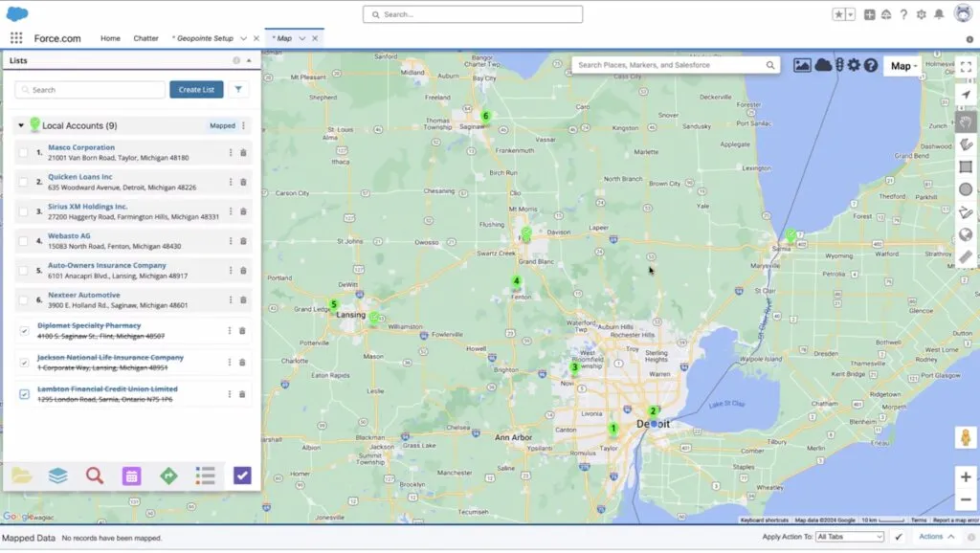Open the Map type dropdown

(x=904, y=66)
